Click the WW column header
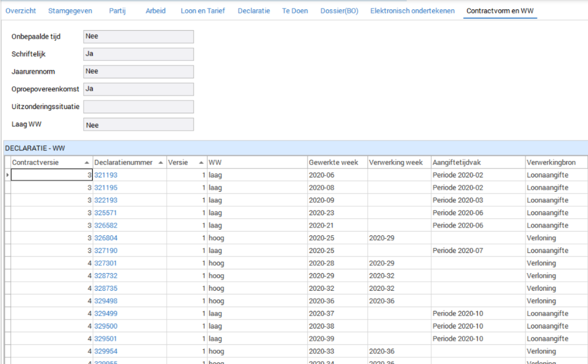The height and width of the screenshot is (364, 588). (256, 162)
